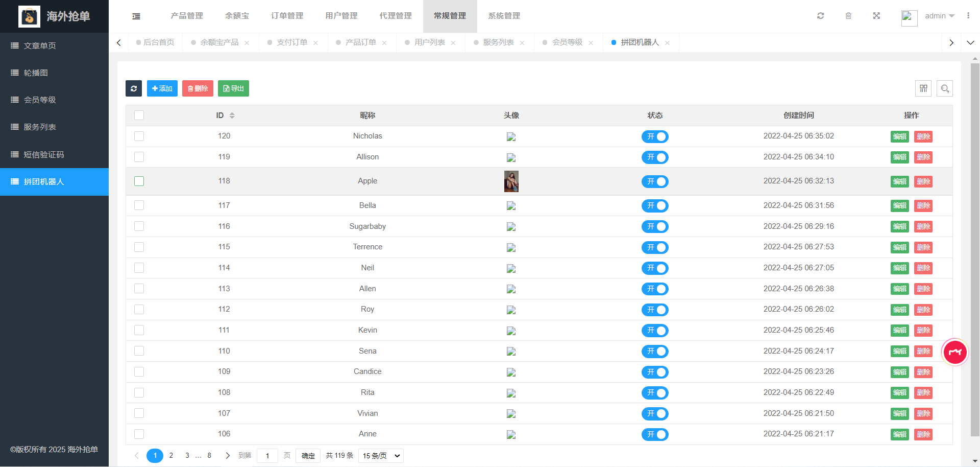This screenshot has width=980, height=467.
Task: Open the column filter grid icon
Action: tap(923, 88)
